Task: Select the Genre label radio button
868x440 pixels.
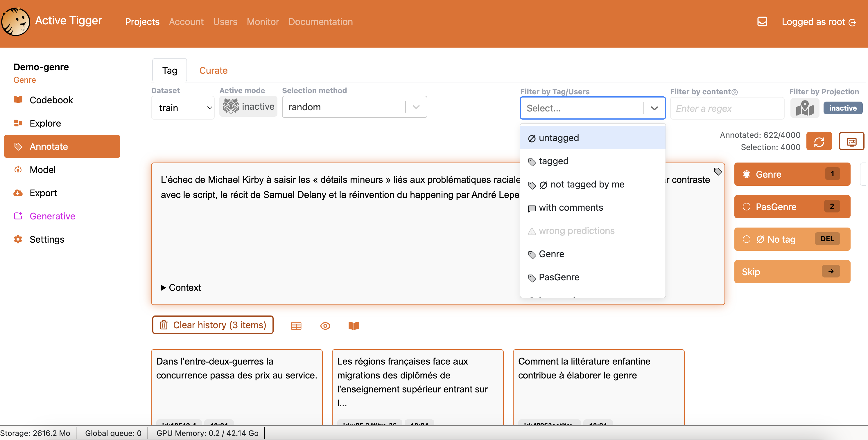Action: tap(746, 174)
